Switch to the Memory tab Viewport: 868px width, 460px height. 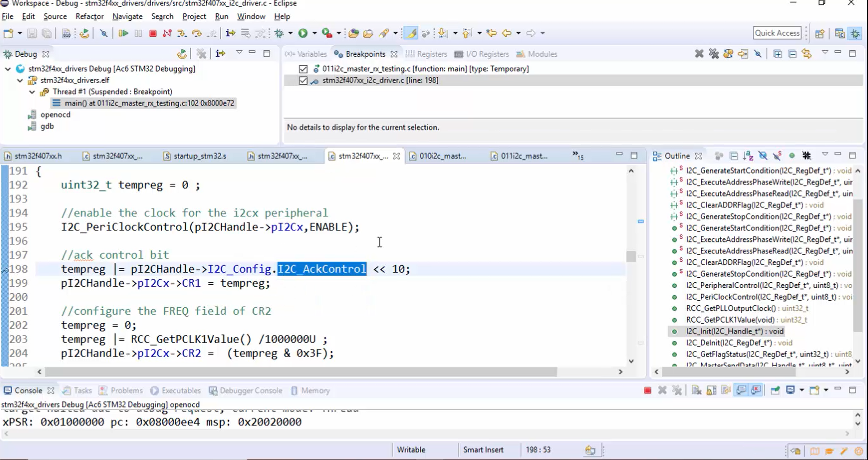[x=310, y=391]
